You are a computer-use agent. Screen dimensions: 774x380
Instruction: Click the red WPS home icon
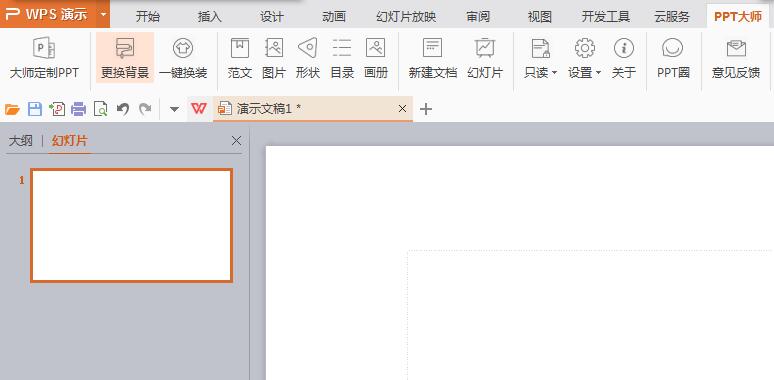click(x=198, y=109)
